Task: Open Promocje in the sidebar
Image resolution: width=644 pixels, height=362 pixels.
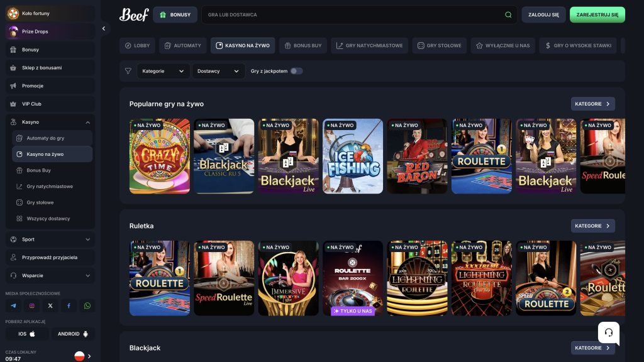Action: 50,85
